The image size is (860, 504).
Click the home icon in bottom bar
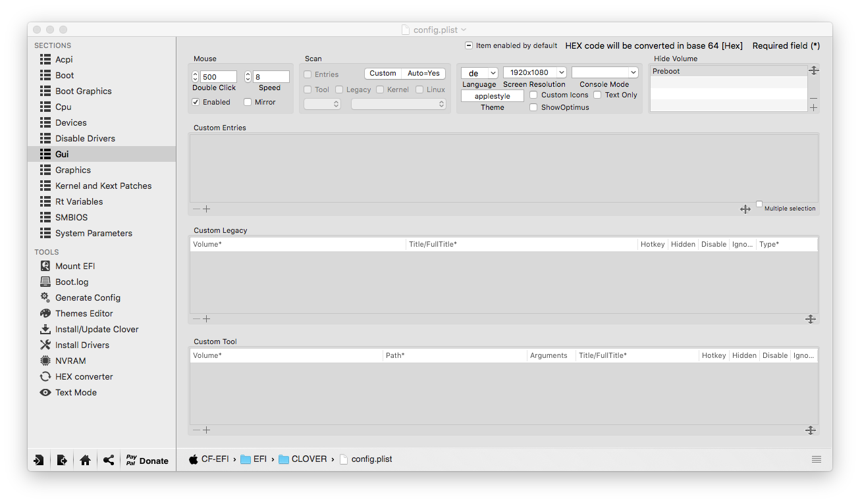click(x=85, y=460)
